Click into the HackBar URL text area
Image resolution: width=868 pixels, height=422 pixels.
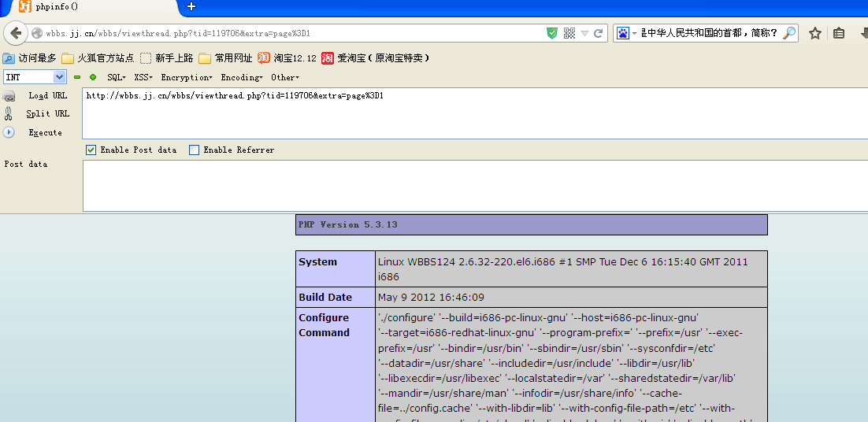click(x=475, y=113)
